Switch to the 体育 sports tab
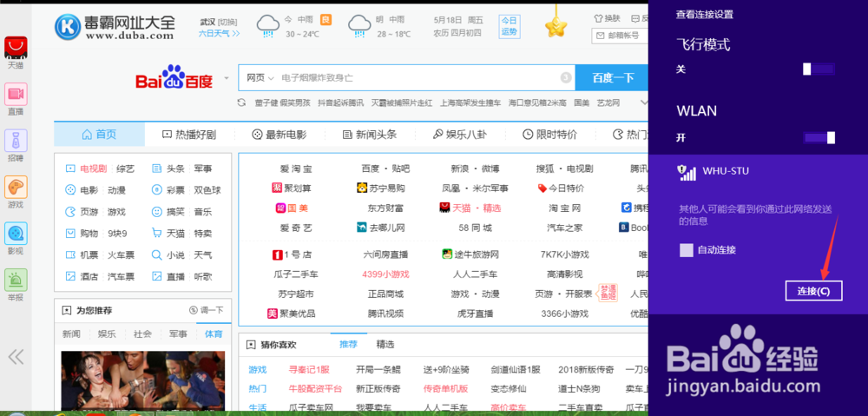 click(x=214, y=334)
